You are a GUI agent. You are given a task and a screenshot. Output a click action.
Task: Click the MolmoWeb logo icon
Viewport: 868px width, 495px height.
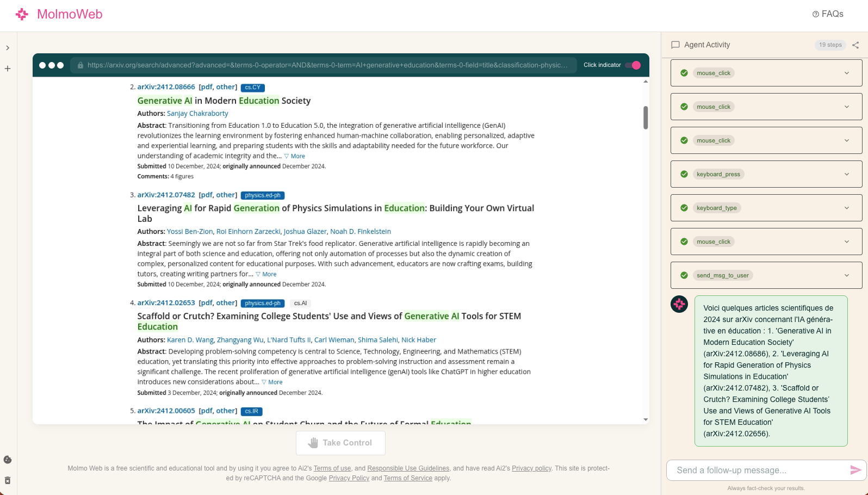22,15
